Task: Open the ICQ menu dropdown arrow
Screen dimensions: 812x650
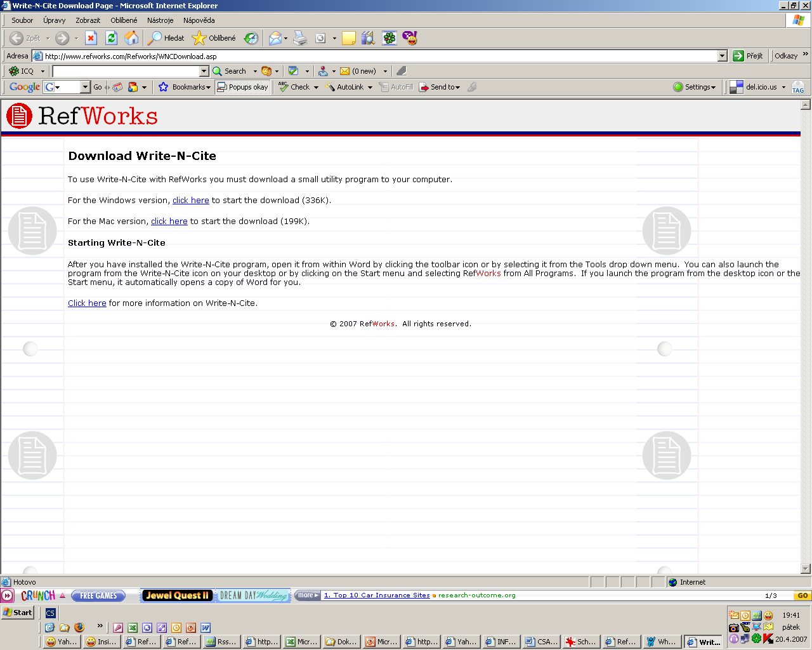Action: click(x=43, y=71)
